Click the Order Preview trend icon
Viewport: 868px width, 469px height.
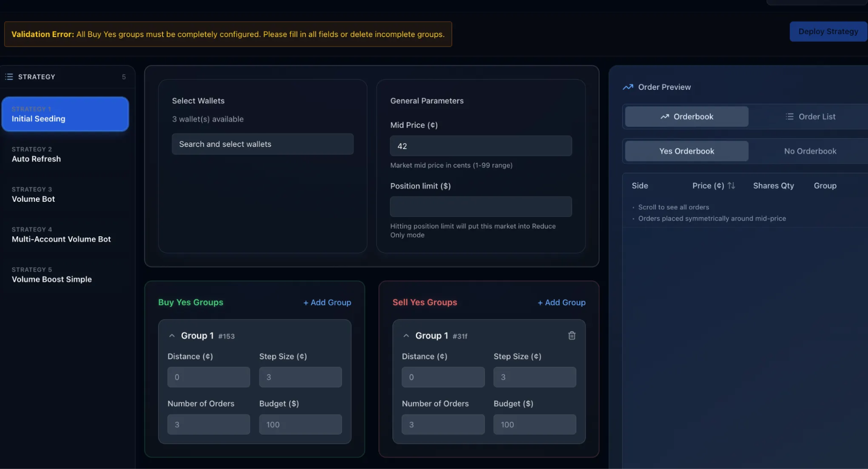coord(628,87)
